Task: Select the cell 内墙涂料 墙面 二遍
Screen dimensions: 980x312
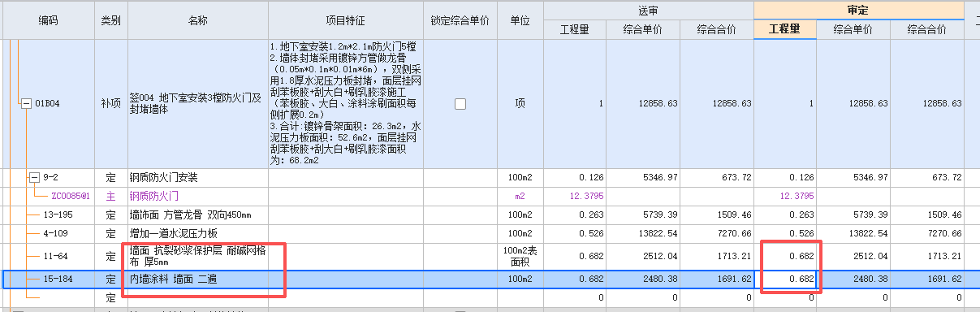Action: (197, 279)
